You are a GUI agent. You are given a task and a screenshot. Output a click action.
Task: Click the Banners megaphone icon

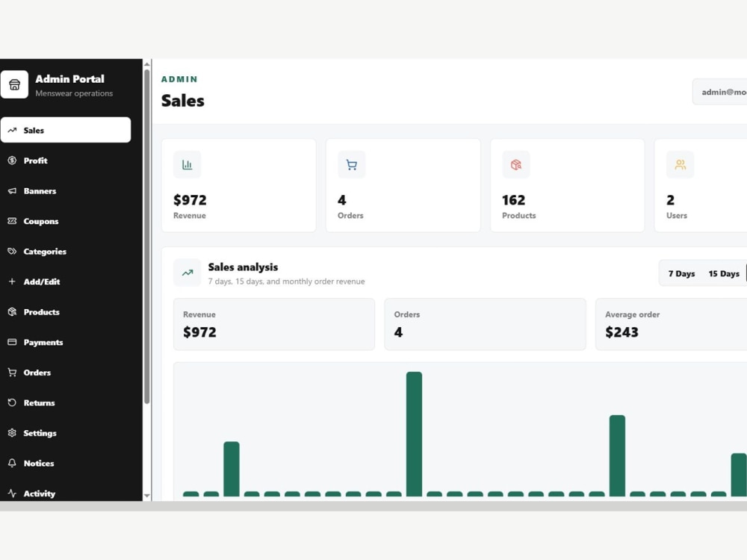pyautogui.click(x=13, y=191)
